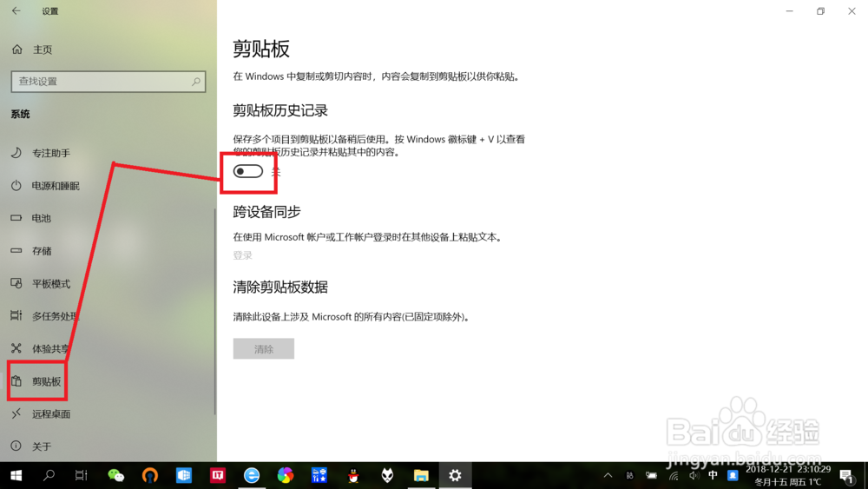Open QQ penguin on the taskbar
Image resolution: width=868 pixels, height=489 pixels.
tap(353, 475)
